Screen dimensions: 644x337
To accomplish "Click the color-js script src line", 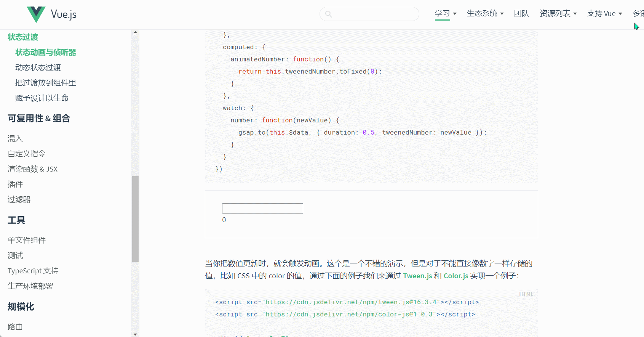I will pos(345,314).
